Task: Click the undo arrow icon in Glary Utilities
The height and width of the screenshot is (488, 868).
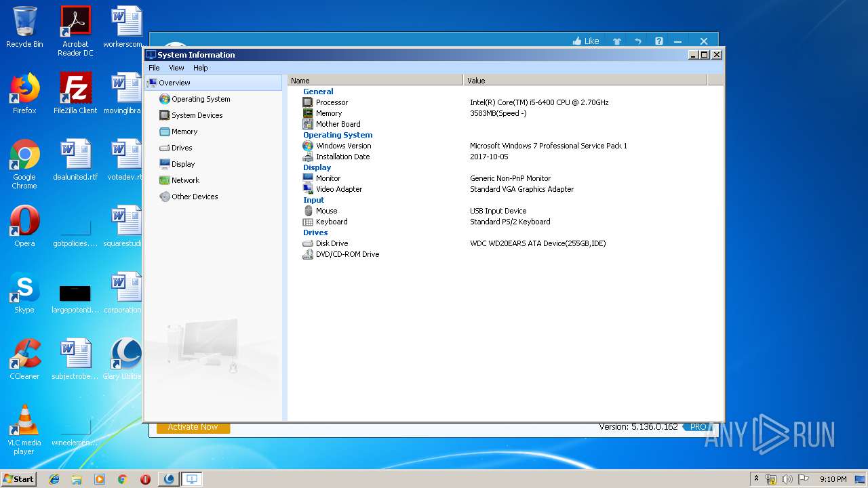Action: 637,41
